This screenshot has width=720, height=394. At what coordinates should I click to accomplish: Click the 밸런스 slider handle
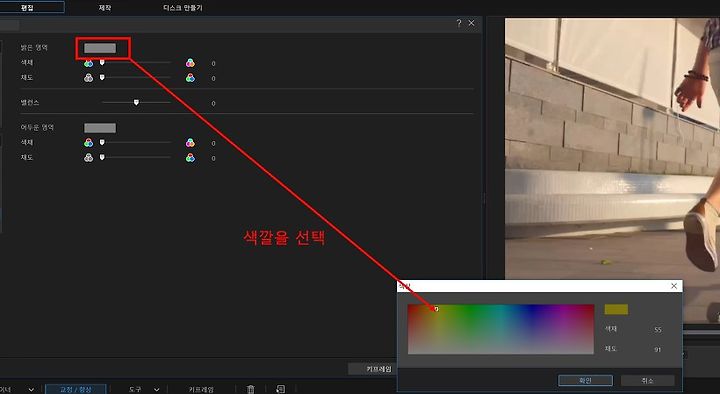click(x=136, y=102)
